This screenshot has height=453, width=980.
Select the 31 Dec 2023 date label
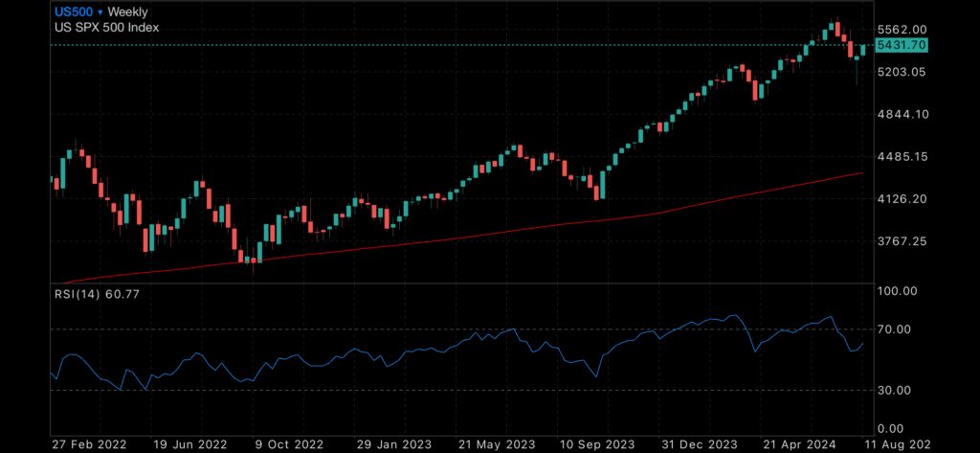698,445
